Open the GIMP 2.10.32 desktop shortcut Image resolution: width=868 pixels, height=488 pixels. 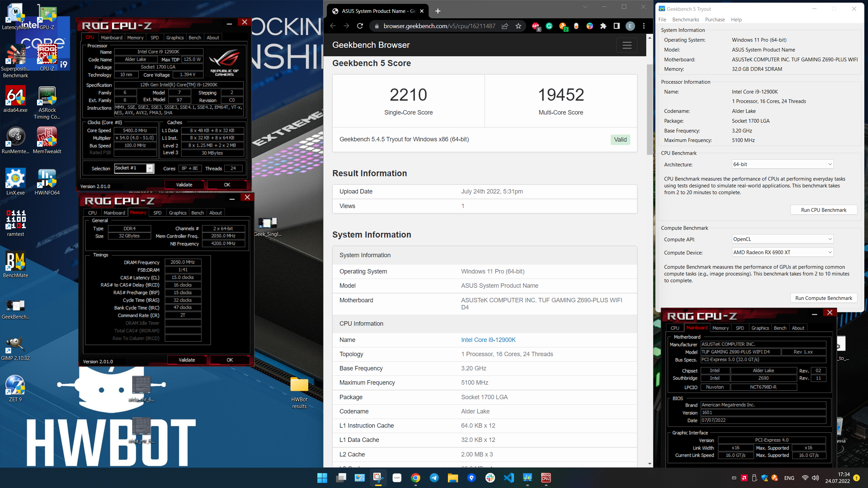[16, 348]
